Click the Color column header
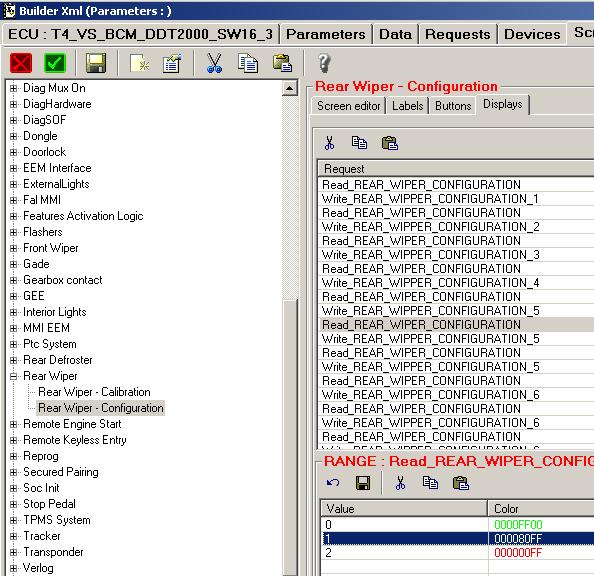Viewport: 594px width, 576px height. pyautogui.click(x=541, y=509)
